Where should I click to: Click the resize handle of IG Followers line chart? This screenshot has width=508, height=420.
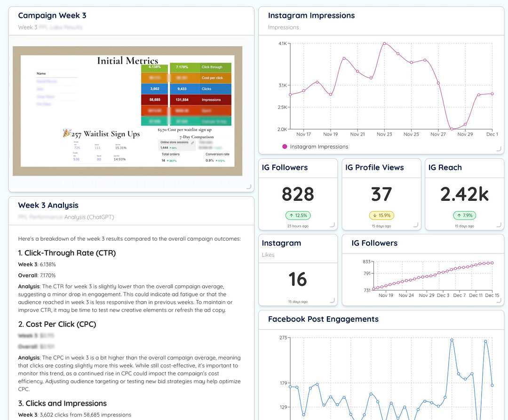499,301
